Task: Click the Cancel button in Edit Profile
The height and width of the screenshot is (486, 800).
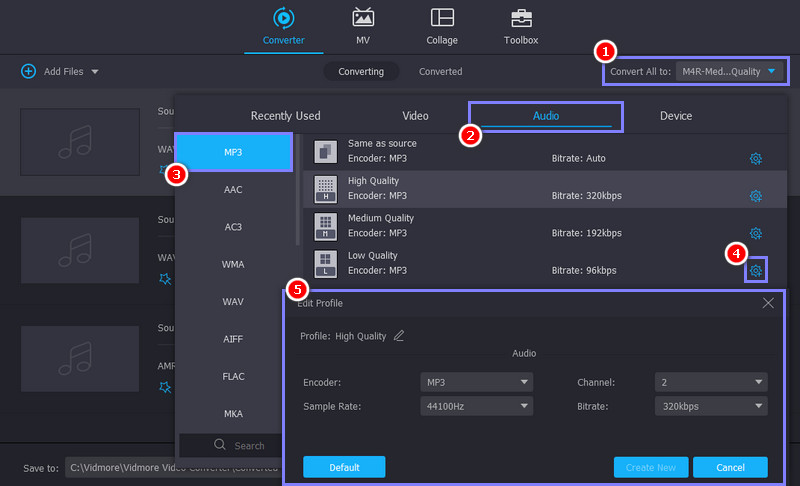Action: click(x=731, y=467)
